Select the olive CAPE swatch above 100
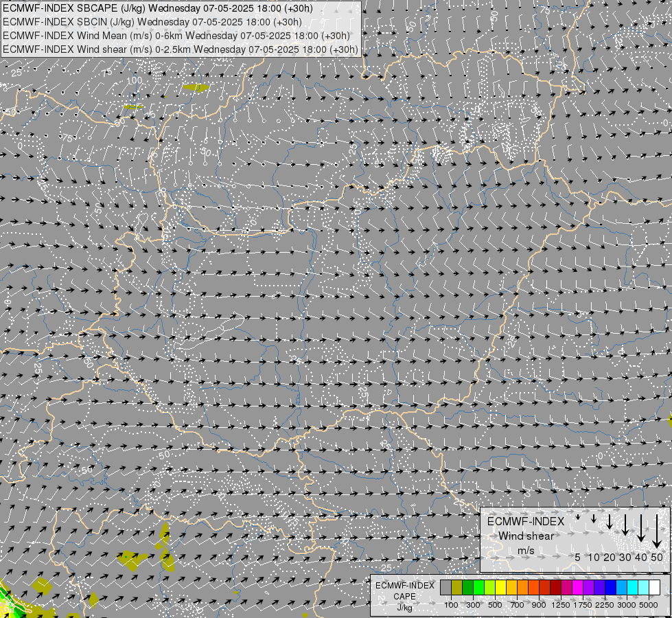The image size is (672, 618). pos(457,588)
